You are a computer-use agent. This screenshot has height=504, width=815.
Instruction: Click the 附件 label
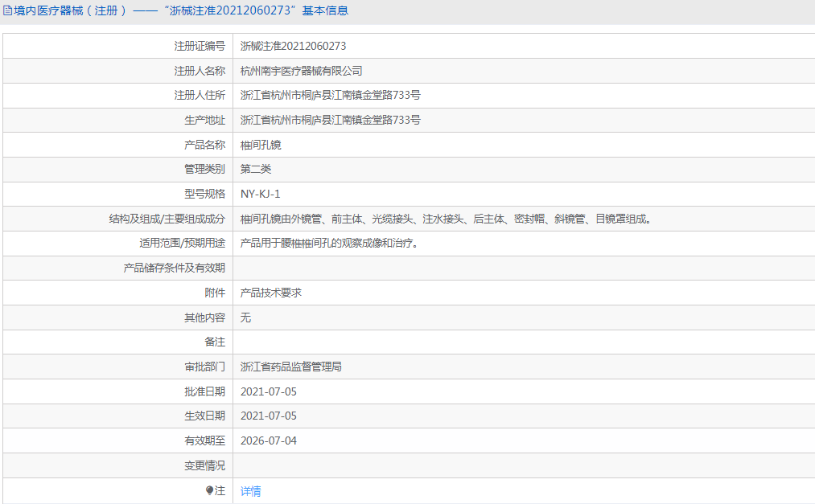tap(215, 293)
